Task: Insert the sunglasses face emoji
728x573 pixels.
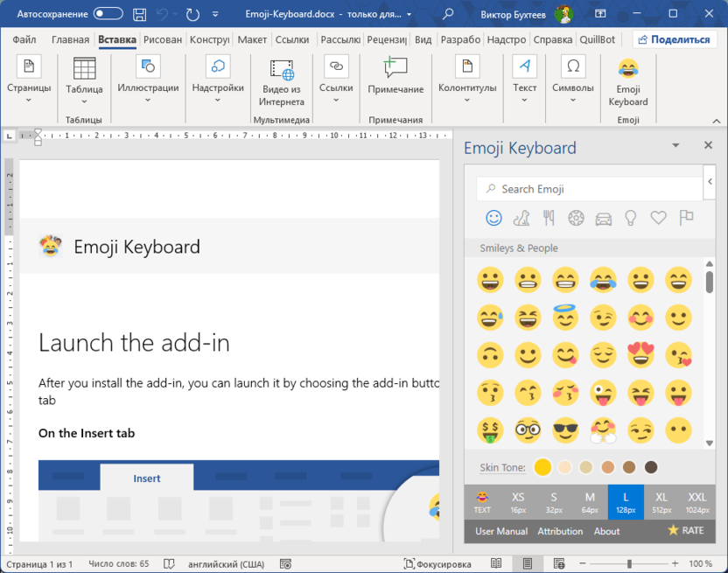Action: pyautogui.click(x=566, y=430)
